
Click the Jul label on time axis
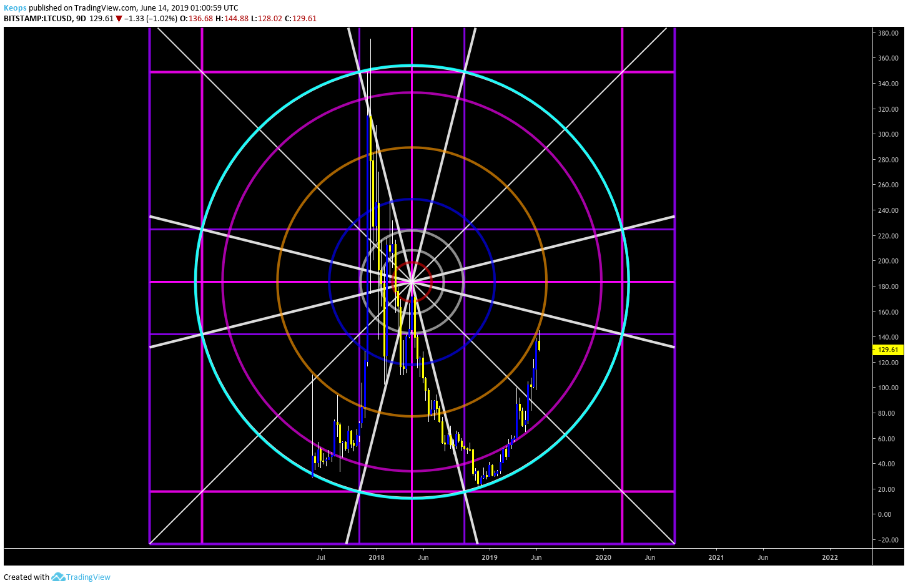coord(321,557)
